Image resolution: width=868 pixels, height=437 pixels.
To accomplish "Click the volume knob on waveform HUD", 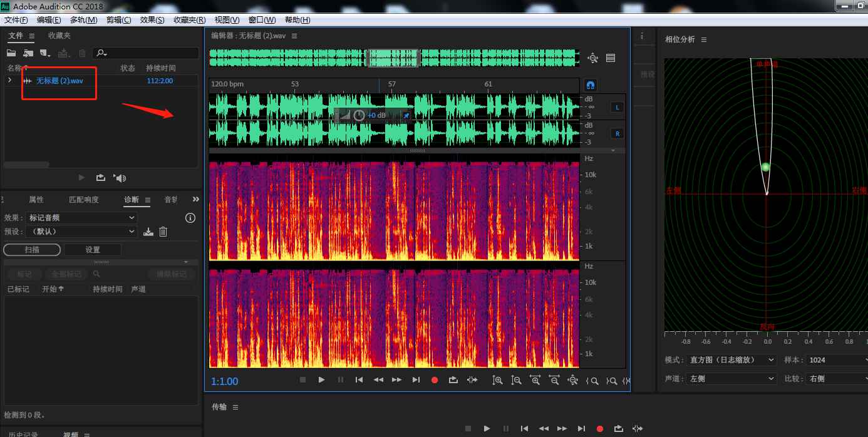I will coord(359,115).
